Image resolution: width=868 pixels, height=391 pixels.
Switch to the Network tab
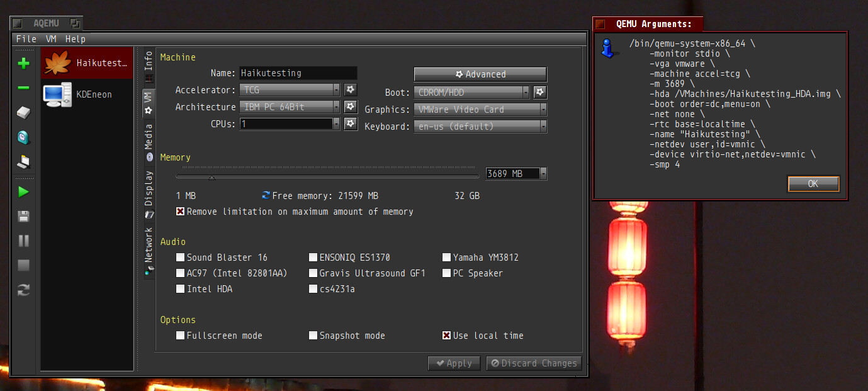click(149, 251)
